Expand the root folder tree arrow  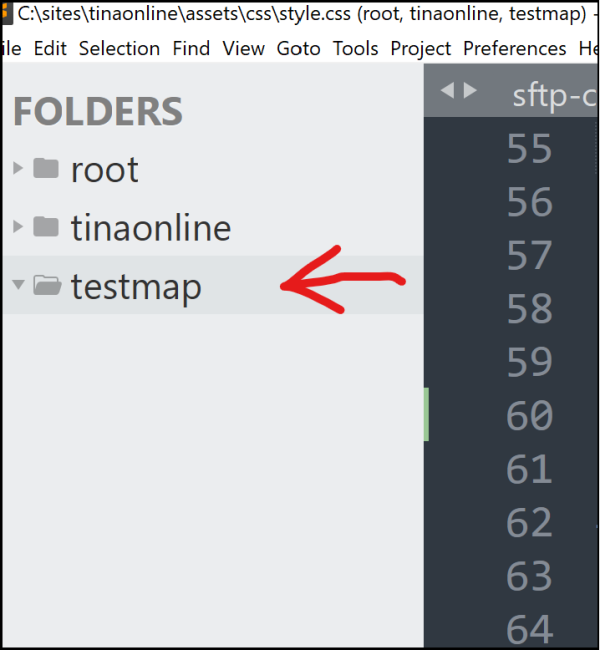coord(17,169)
